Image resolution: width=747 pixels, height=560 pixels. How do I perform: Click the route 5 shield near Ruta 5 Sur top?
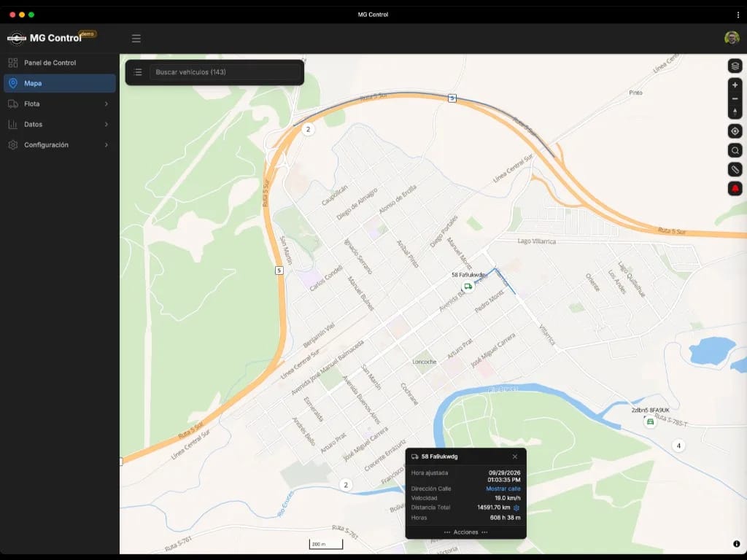(x=452, y=98)
